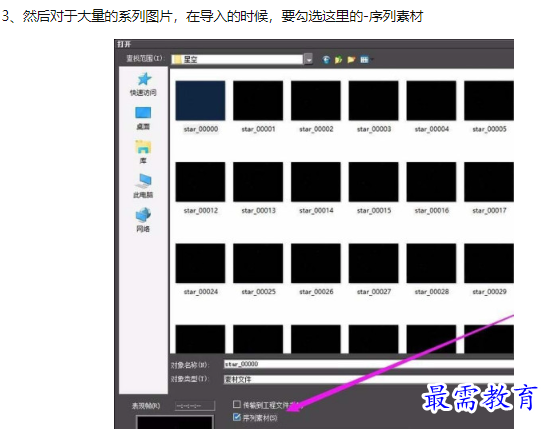
Task: Select the star_00000 thumbnail
Action: (x=200, y=100)
